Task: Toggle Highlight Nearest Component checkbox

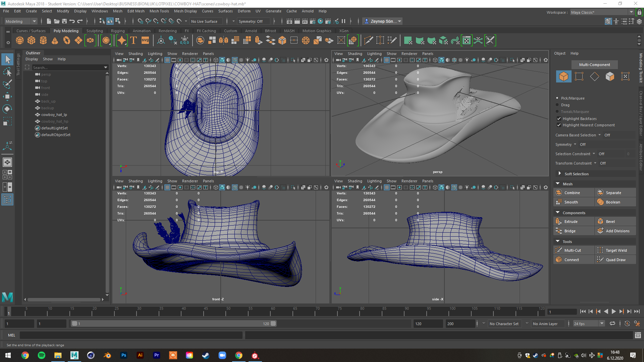Action: pos(559,125)
